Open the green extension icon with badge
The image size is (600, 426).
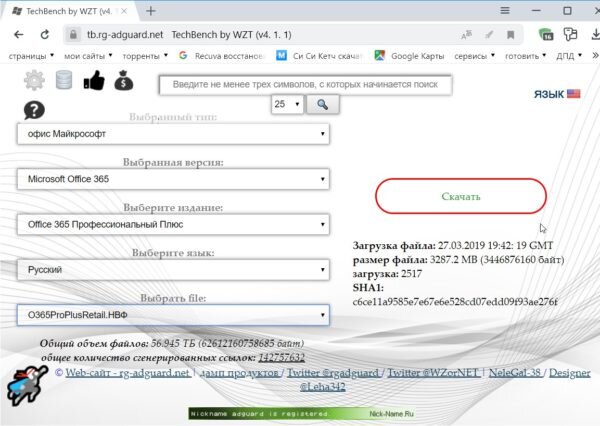[x=546, y=34]
